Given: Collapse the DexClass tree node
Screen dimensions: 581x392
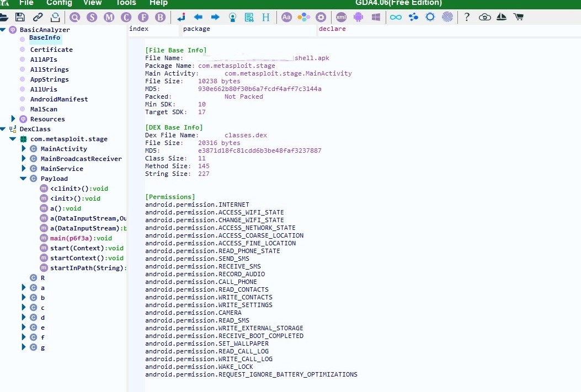Looking at the screenshot, I should 3,129.
